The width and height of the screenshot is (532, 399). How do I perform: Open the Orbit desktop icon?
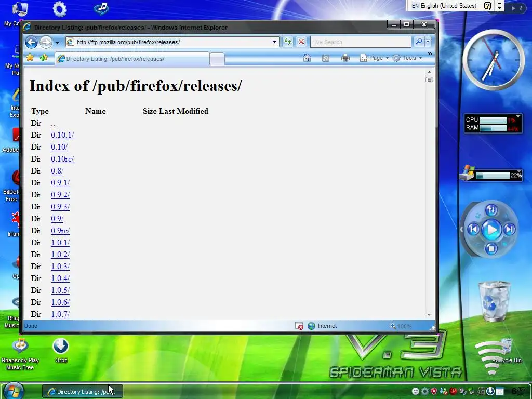pyautogui.click(x=61, y=351)
